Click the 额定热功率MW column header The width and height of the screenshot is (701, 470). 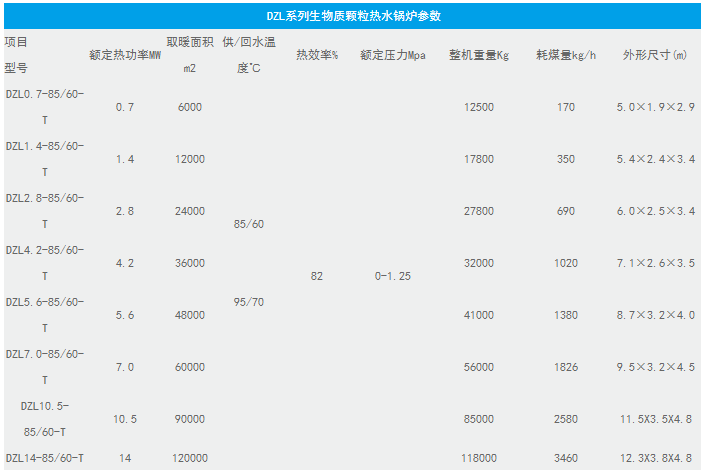pyautogui.click(x=124, y=55)
